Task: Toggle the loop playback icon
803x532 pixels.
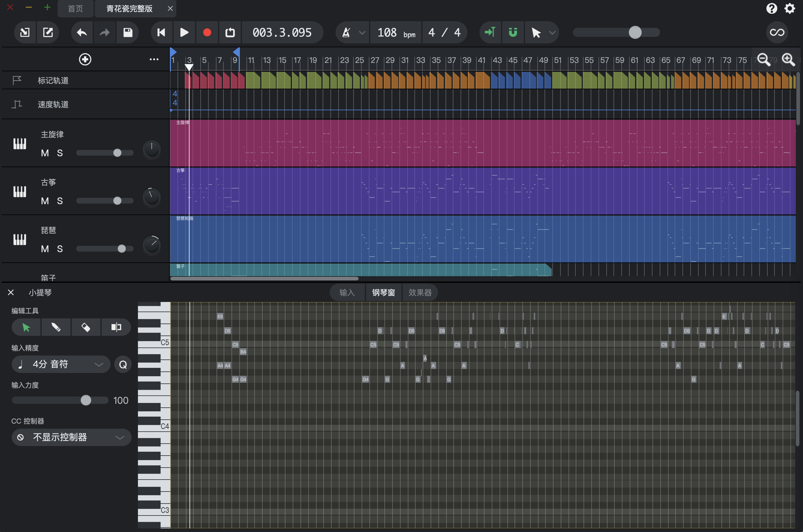Action: click(x=230, y=33)
